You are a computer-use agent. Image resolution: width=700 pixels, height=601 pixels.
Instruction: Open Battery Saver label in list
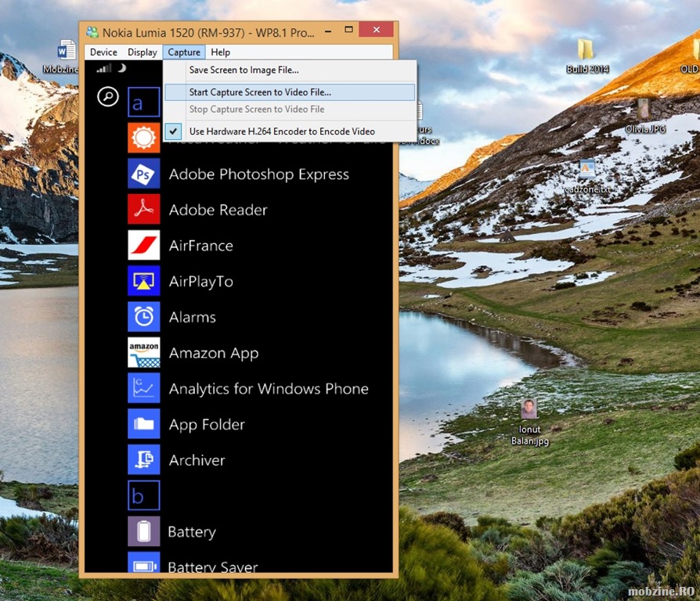(x=213, y=567)
